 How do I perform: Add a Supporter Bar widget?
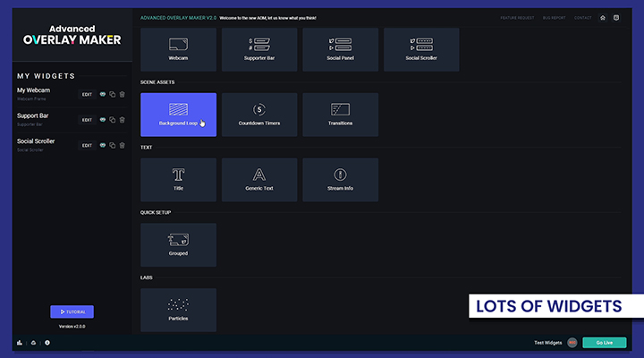click(x=259, y=49)
